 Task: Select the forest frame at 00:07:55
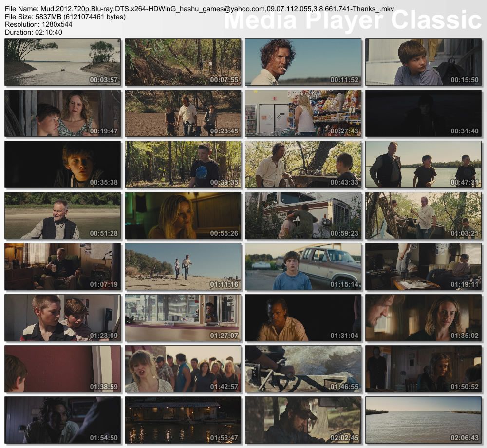click(183, 62)
